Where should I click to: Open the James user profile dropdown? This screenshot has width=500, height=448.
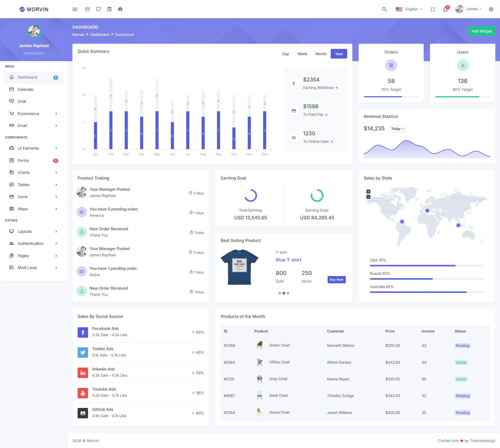(468, 9)
